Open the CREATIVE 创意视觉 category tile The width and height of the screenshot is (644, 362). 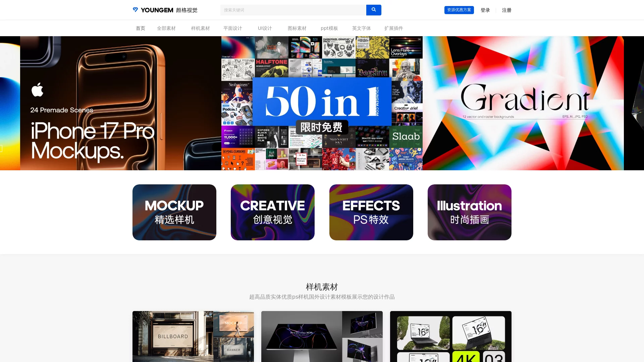(x=273, y=212)
